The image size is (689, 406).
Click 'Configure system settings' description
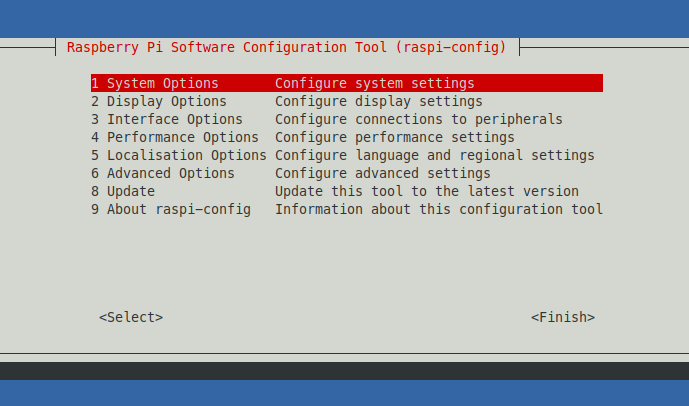[x=375, y=83]
